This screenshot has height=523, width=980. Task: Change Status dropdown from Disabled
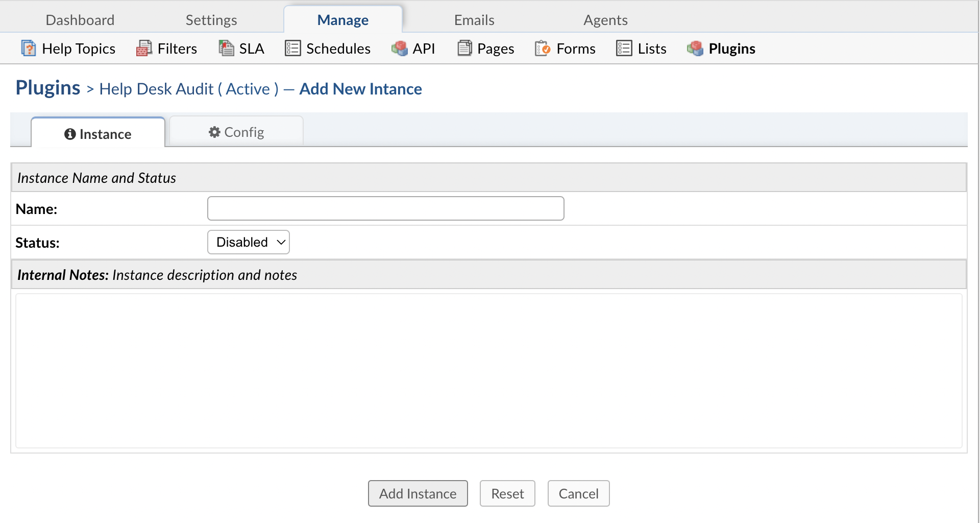[248, 242]
